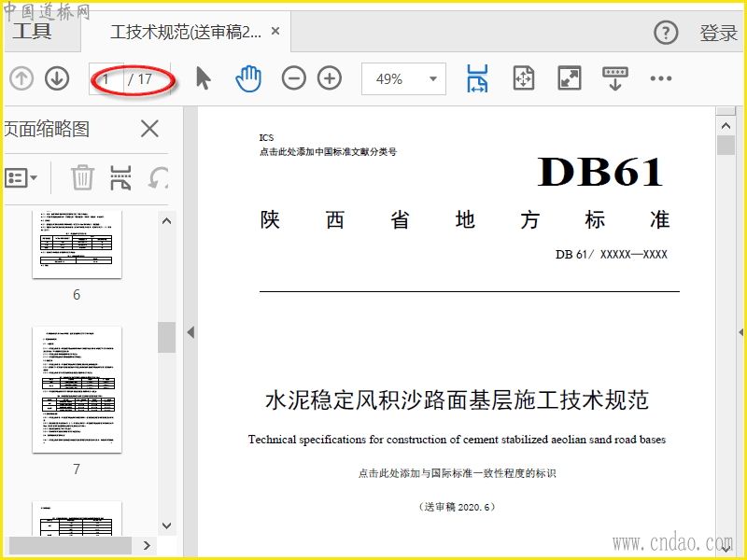The image size is (747, 560).
Task: Click the DB61 heading text
Action: tap(600, 172)
